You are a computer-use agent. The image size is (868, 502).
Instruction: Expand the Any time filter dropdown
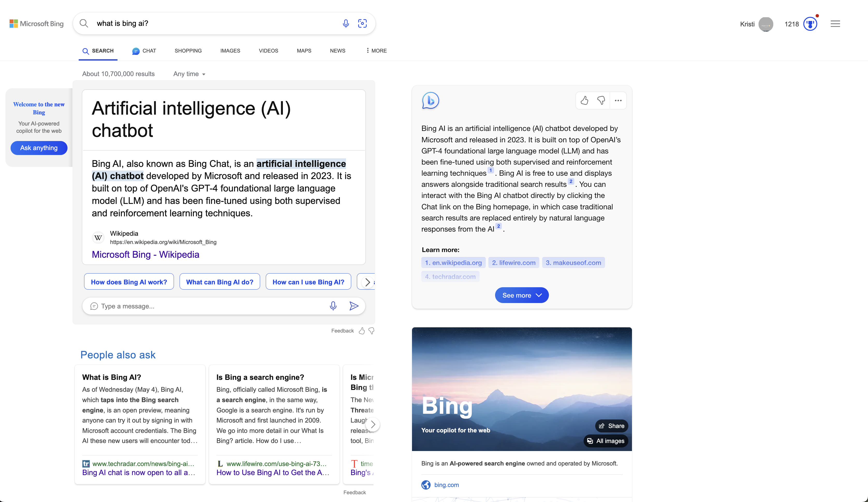(x=188, y=73)
